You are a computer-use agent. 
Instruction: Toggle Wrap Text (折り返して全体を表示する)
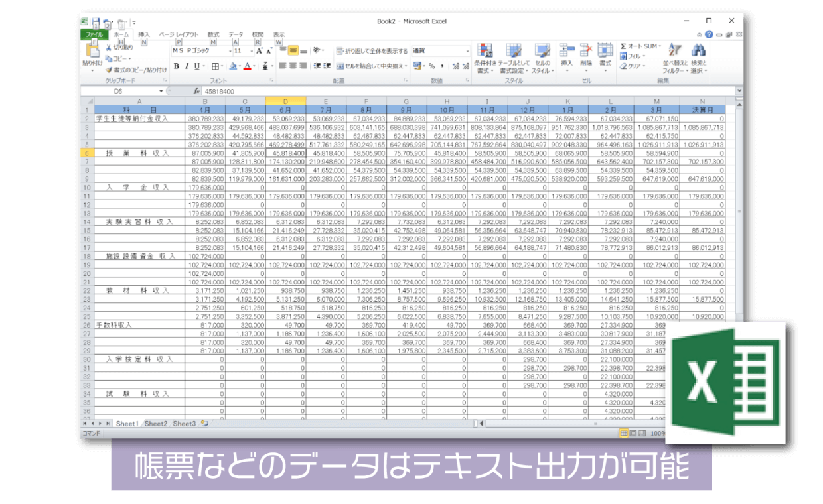372,51
